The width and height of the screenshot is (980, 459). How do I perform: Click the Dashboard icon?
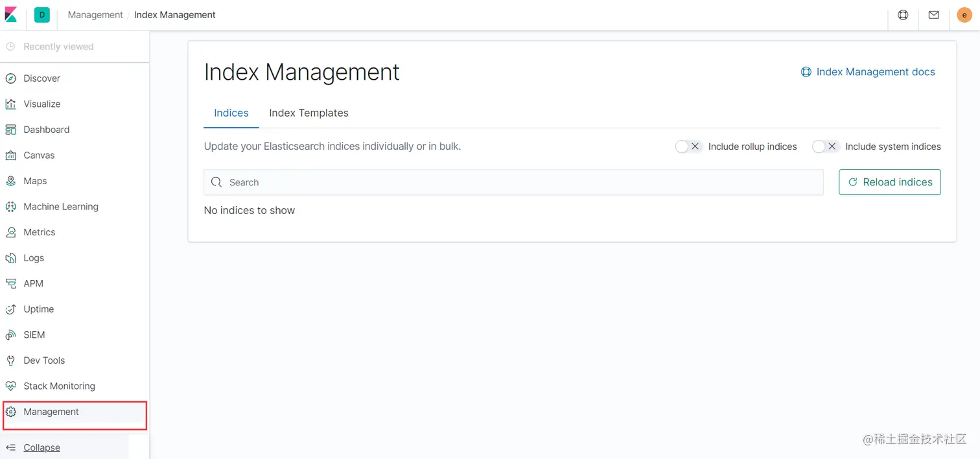pyautogui.click(x=10, y=130)
